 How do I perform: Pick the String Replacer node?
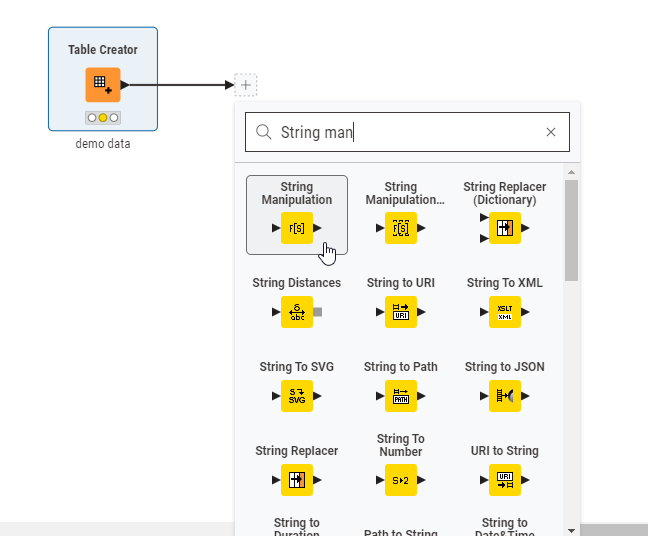(x=297, y=480)
